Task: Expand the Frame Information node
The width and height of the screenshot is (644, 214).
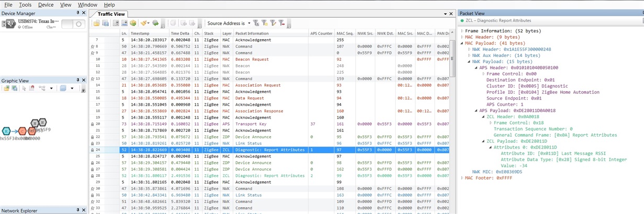Action: pos(462,31)
